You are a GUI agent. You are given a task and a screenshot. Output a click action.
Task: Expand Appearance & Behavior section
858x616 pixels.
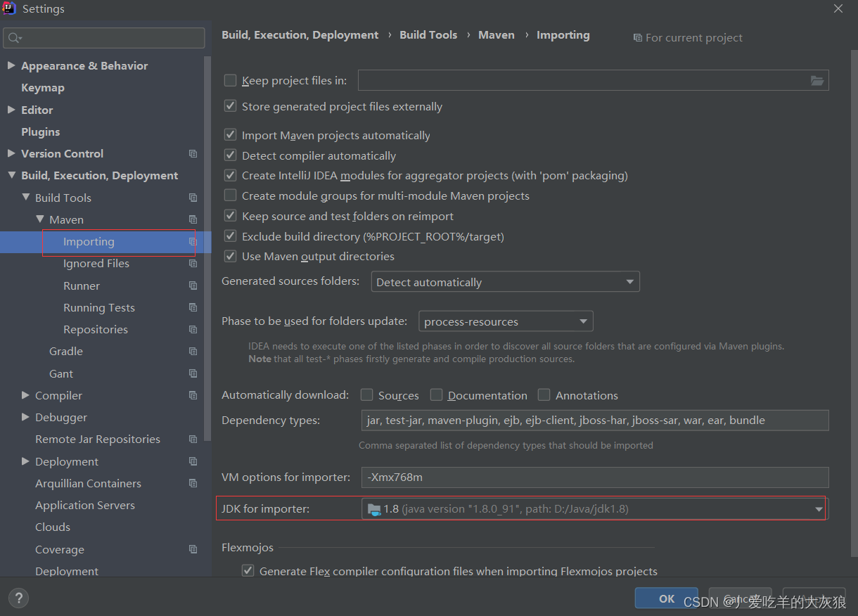[11, 65]
